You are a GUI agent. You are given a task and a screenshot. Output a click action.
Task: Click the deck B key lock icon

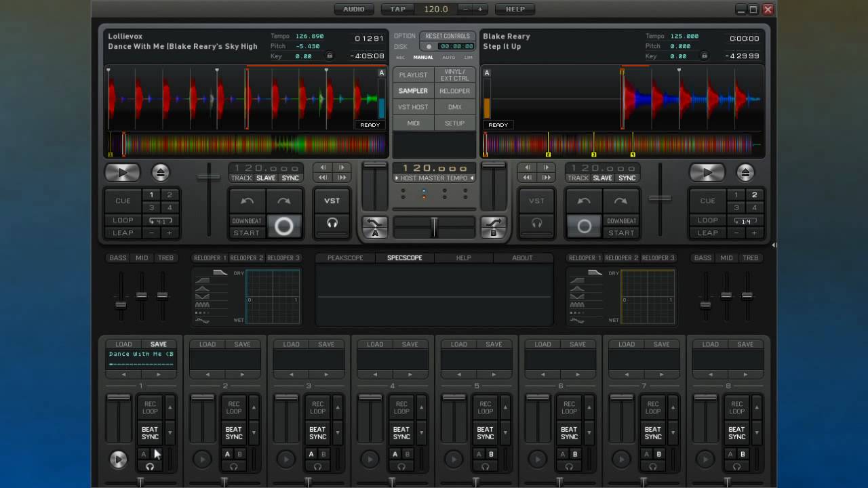point(705,56)
